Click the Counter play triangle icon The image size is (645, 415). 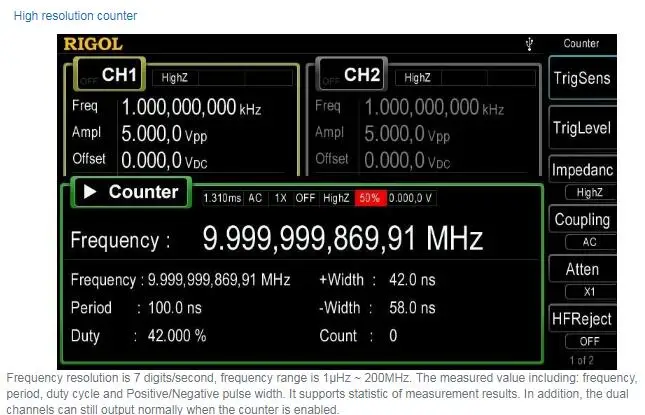coord(90,192)
